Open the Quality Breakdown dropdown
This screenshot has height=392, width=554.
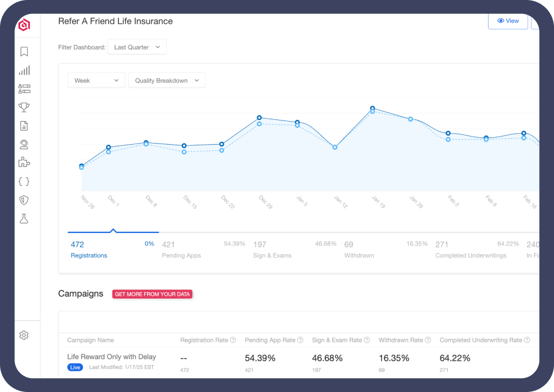pyautogui.click(x=167, y=81)
